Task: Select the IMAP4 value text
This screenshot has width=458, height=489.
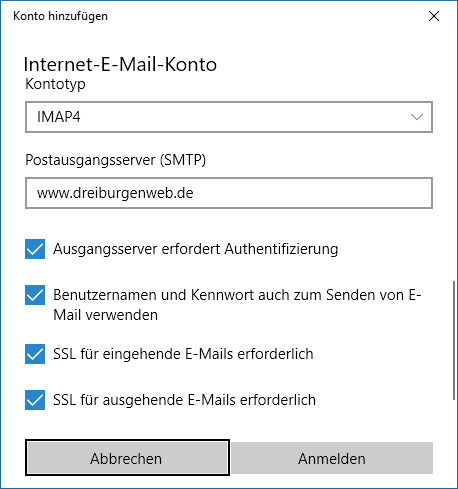Action: click(59, 117)
